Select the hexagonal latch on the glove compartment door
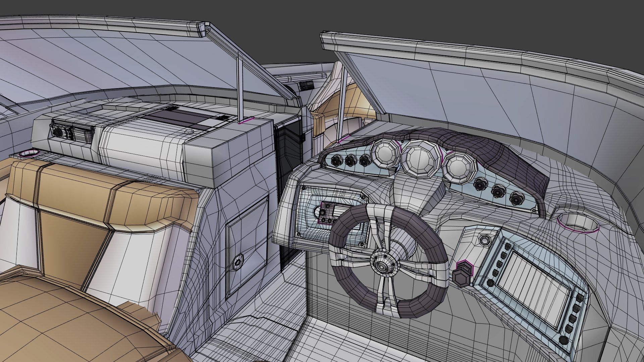 [x=238, y=262]
